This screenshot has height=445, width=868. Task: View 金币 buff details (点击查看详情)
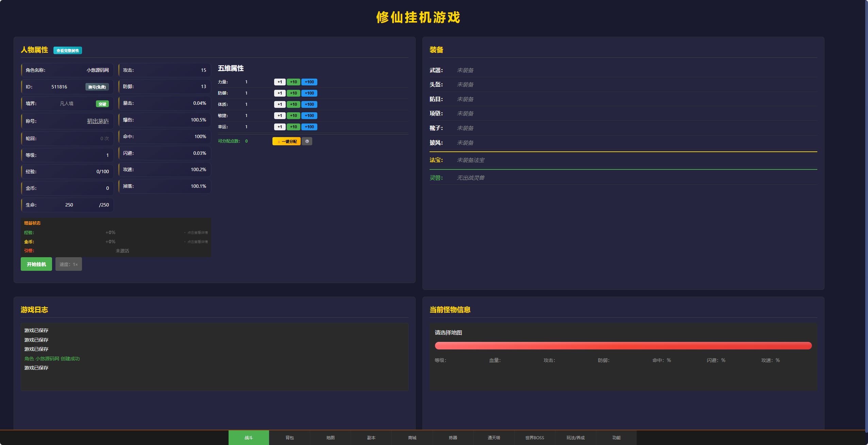click(x=196, y=242)
